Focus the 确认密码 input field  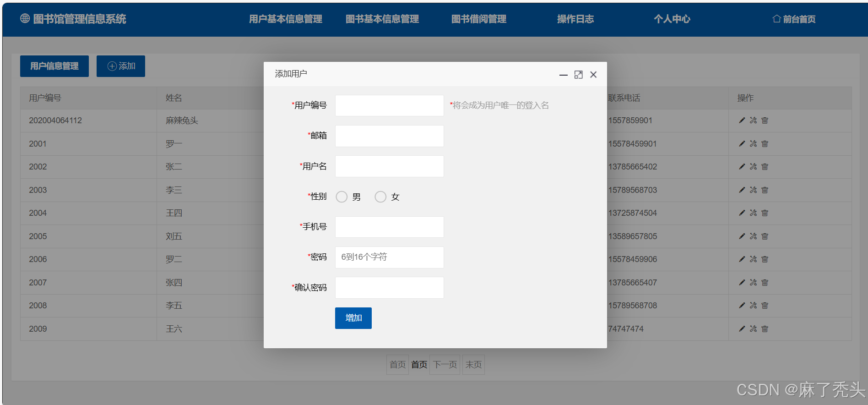tap(390, 288)
